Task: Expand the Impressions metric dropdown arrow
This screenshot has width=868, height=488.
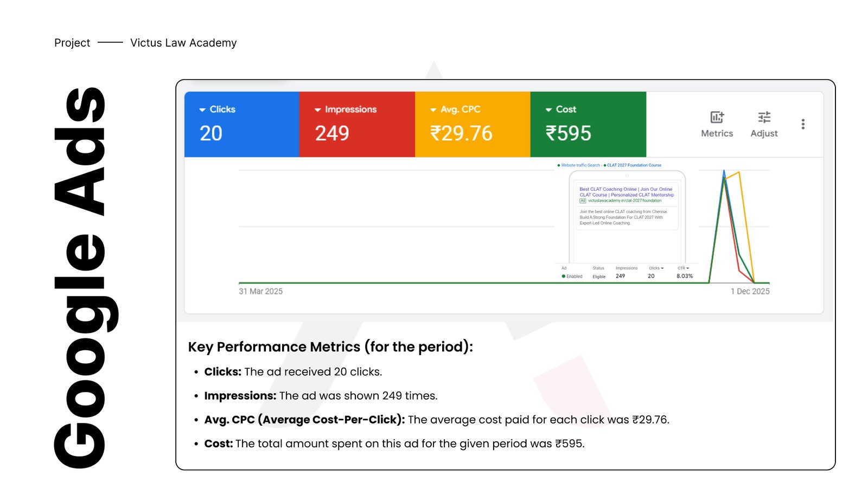Action: coord(318,110)
